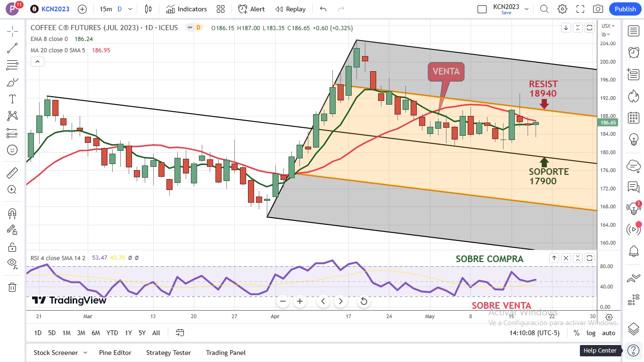Open the Indicators dialog
Viewport: 644px width, 362px height.
click(x=187, y=9)
